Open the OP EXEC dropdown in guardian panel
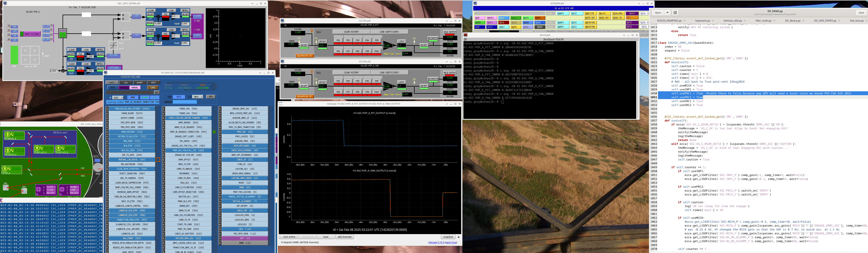Viewport: 868px width, 253px height. [x=118, y=97]
